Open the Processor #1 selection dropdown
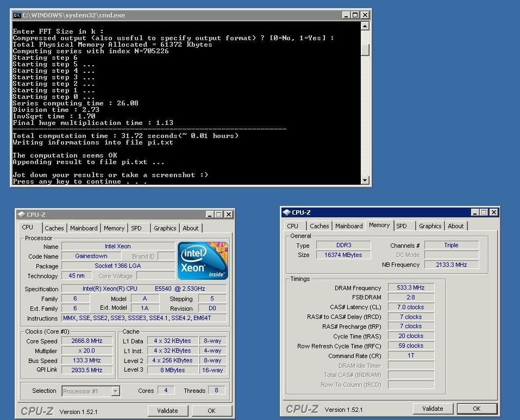 pyautogui.click(x=115, y=391)
